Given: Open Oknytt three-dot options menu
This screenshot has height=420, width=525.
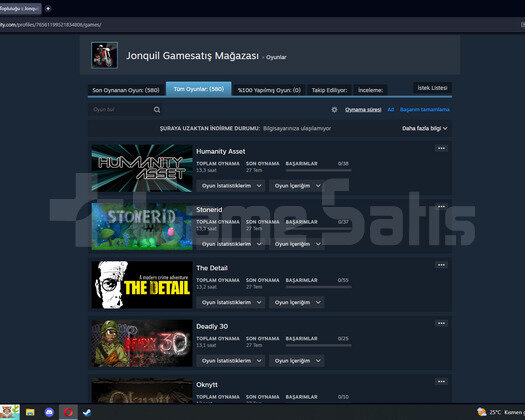Looking at the screenshot, I should click(x=441, y=381).
